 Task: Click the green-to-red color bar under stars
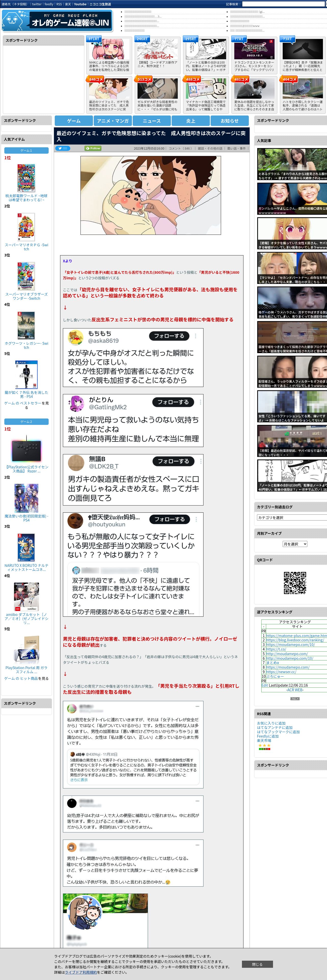tap(265, 749)
